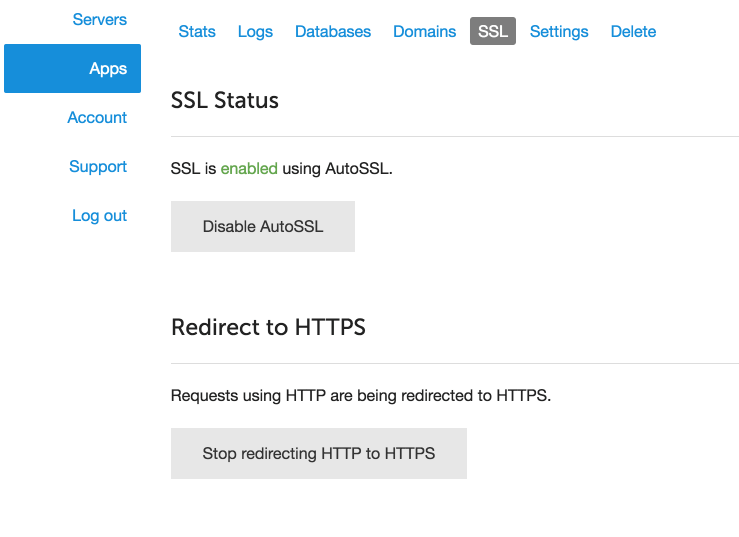Screen dimensions: 739x537
Task: Switch to the Stats tab
Action: tap(197, 32)
